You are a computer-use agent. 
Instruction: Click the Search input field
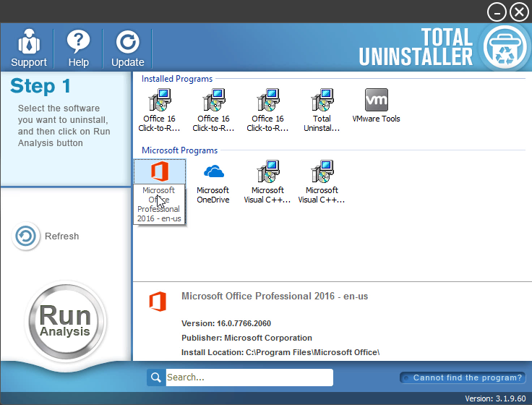[249, 378]
